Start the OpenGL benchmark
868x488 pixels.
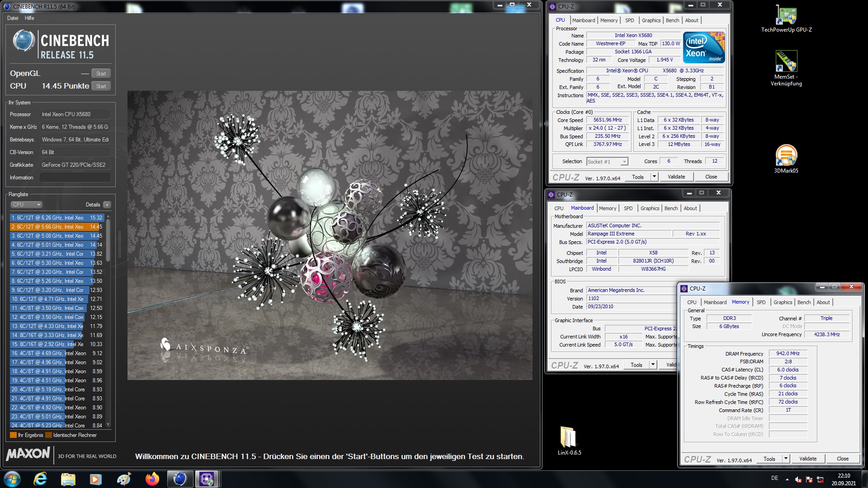(101, 74)
